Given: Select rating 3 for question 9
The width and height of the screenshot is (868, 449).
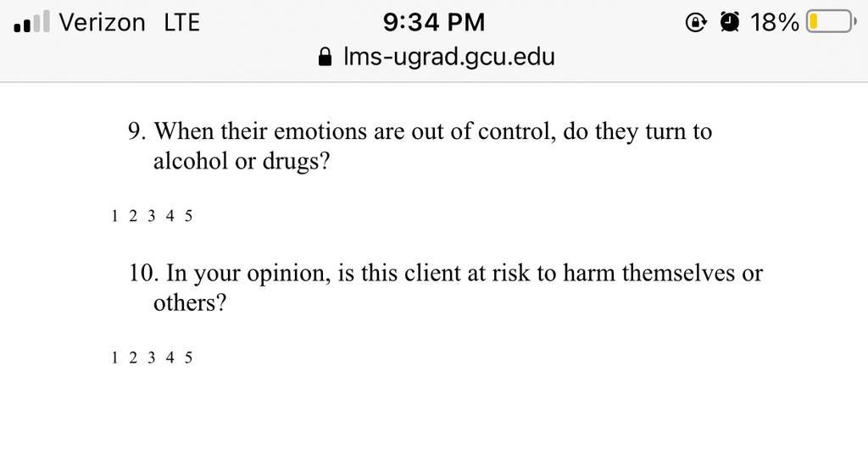Looking at the screenshot, I should 151,216.
